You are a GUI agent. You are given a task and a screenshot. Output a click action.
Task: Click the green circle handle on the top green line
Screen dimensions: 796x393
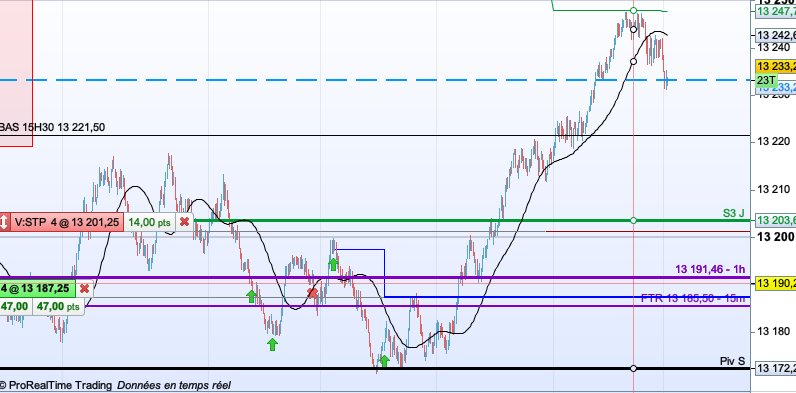(x=633, y=10)
